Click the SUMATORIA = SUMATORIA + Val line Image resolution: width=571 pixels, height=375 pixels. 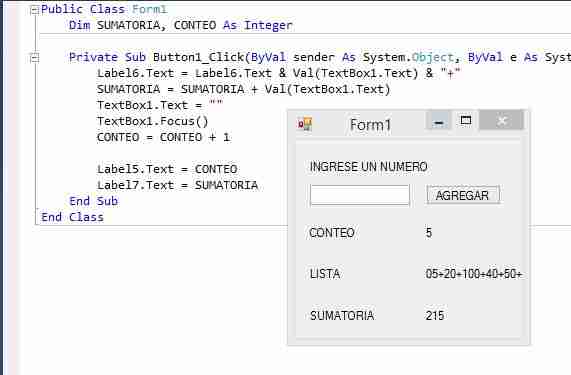(243, 89)
